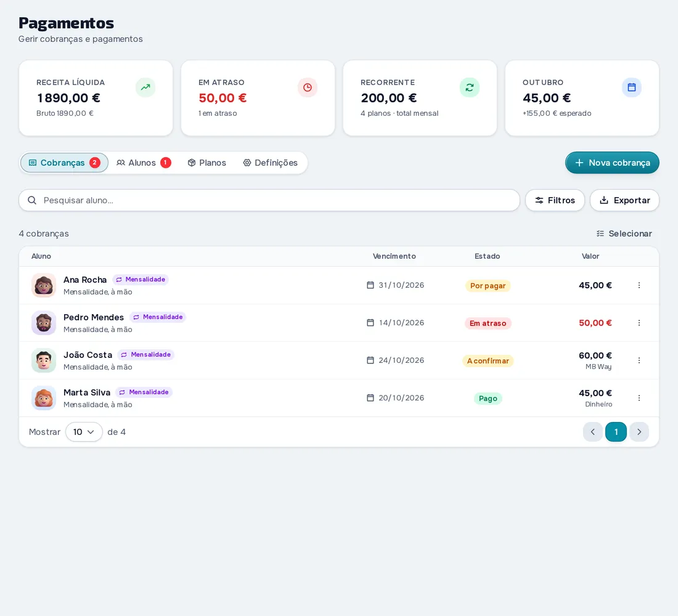This screenshot has width=678, height=616.
Task: Click the refresh icon on Recorrente card
Action: pos(470,87)
